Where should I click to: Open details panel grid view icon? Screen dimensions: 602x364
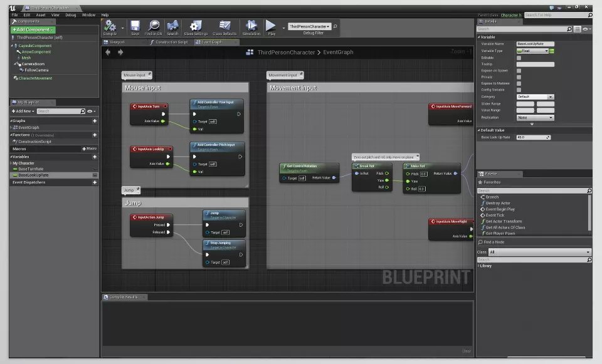coord(577,29)
